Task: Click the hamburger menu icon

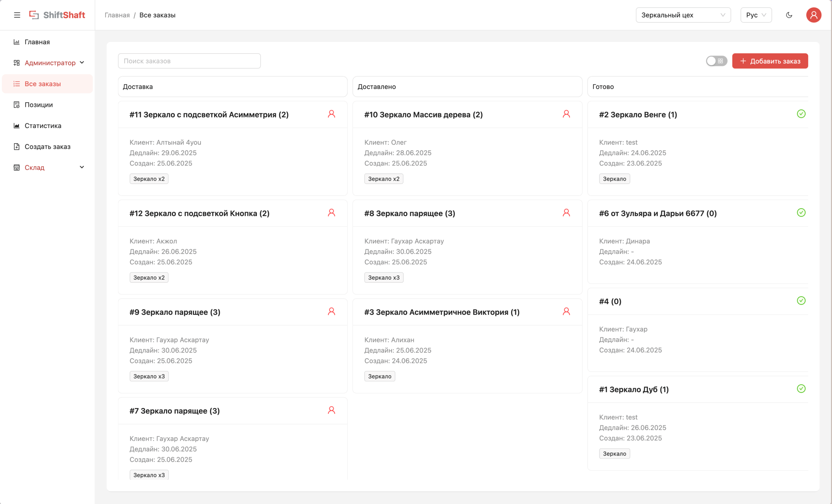Action: [17, 15]
